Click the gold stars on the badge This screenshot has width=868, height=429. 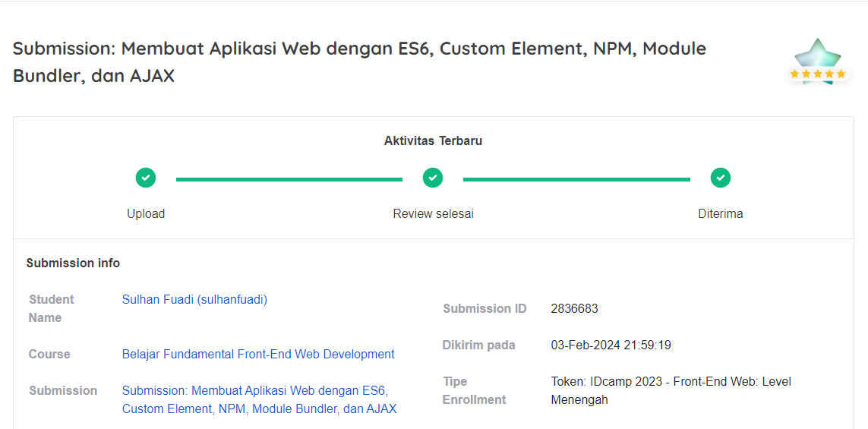818,74
